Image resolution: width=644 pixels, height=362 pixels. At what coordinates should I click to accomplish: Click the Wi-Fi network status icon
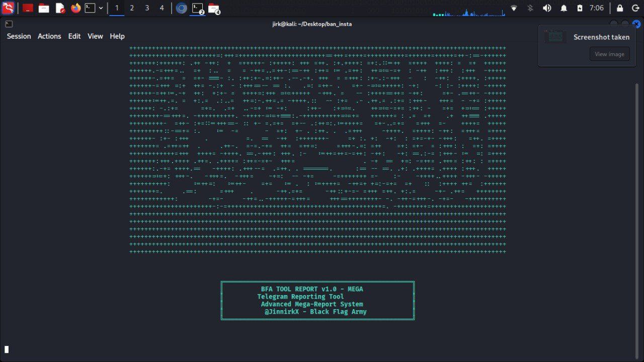point(514,8)
